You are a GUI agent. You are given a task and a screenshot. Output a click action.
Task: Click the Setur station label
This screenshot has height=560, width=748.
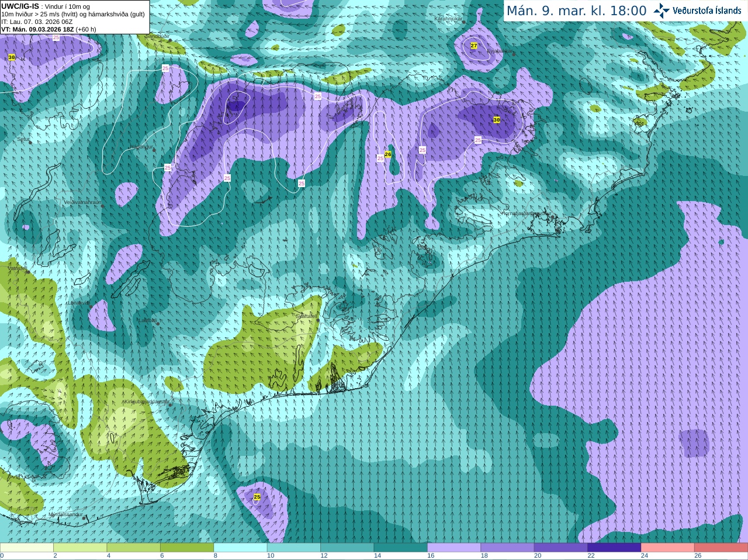23,139
